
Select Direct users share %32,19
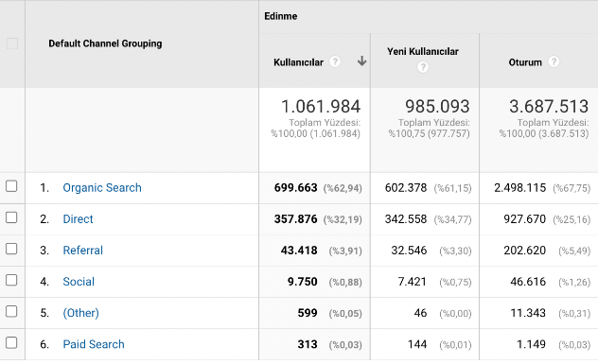pyautogui.click(x=343, y=219)
